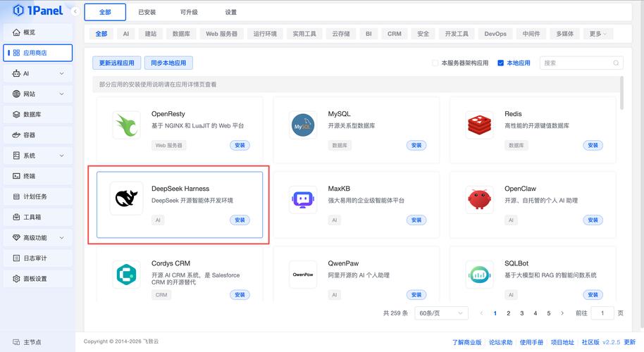Filter apps by 建站 category
Viewport: 644px width, 352px height.
[151, 34]
